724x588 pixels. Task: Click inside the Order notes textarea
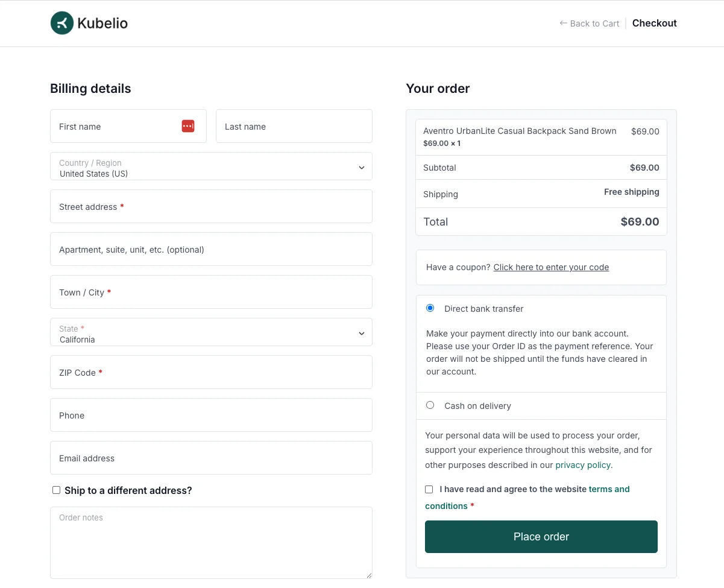coord(211,542)
